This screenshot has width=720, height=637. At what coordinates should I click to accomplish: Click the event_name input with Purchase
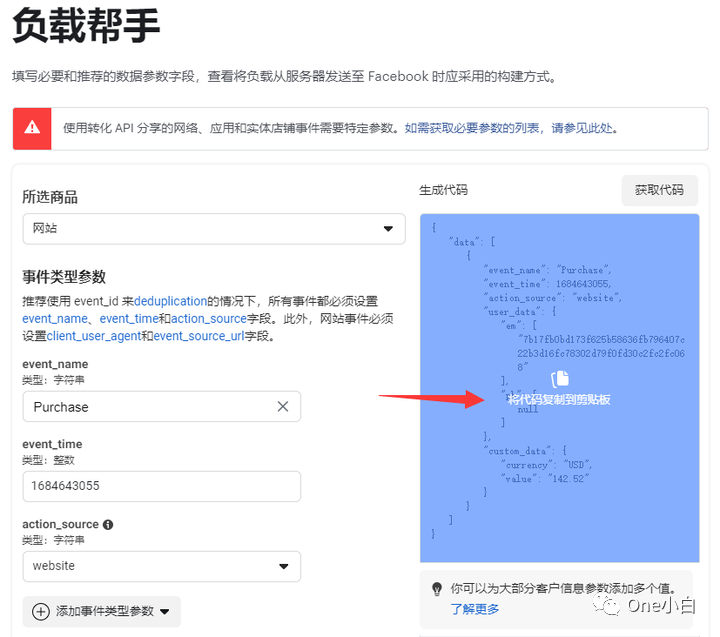tap(162, 406)
